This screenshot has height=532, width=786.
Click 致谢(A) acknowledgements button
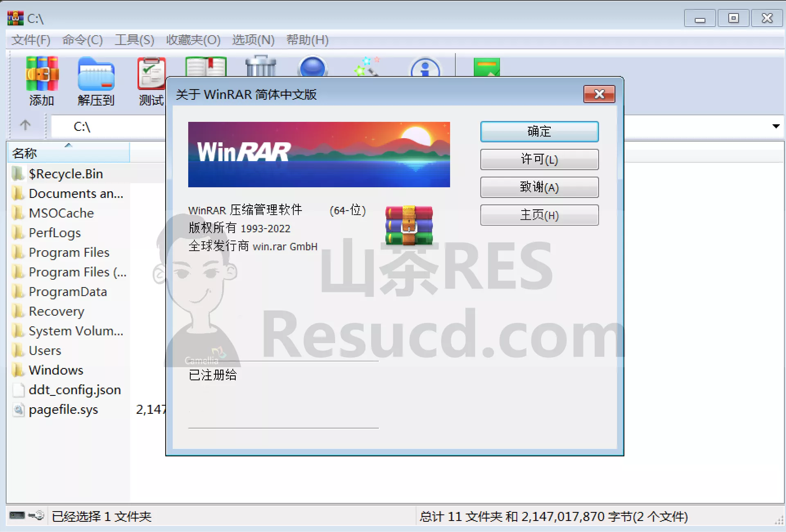click(538, 186)
